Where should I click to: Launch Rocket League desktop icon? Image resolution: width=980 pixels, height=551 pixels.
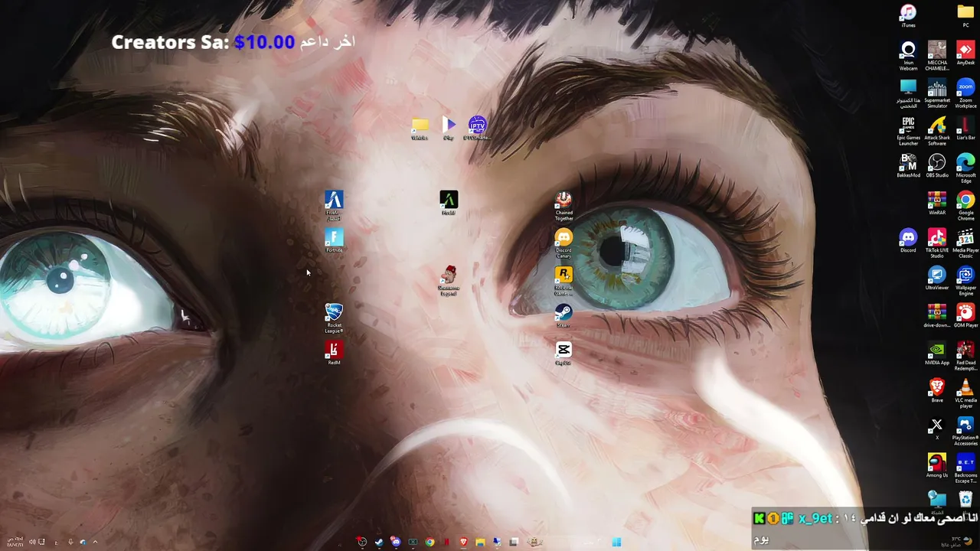click(x=334, y=319)
